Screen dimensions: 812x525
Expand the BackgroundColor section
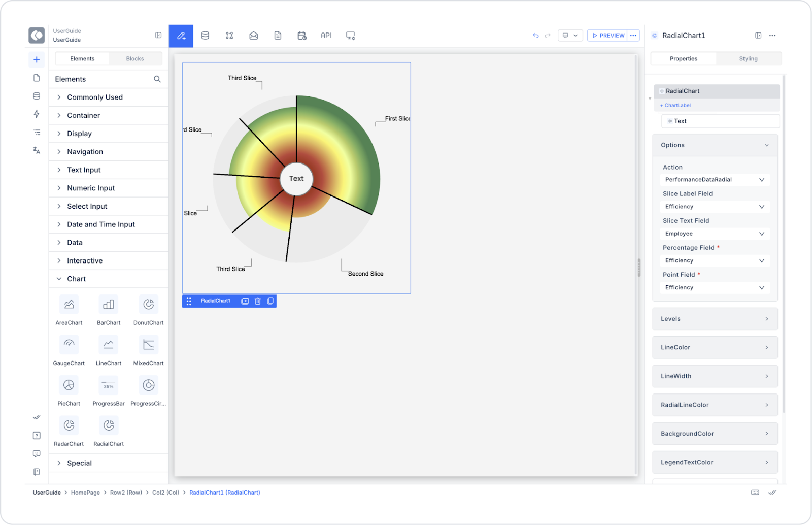[715, 434]
